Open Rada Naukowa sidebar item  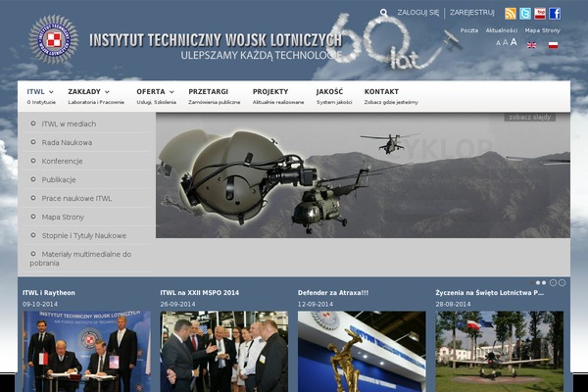[67, 142]
